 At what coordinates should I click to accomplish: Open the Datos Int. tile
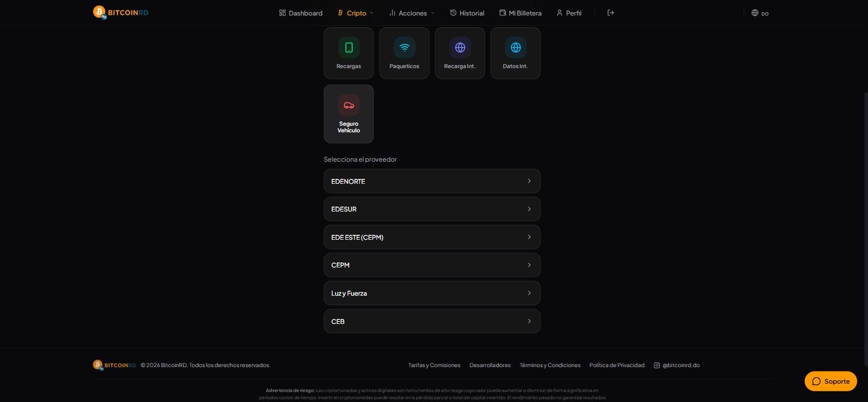click(x=515, y=53)
